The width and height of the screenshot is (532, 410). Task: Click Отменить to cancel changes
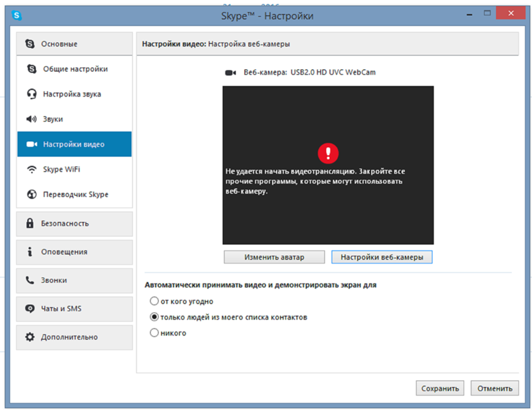(495, 388)
